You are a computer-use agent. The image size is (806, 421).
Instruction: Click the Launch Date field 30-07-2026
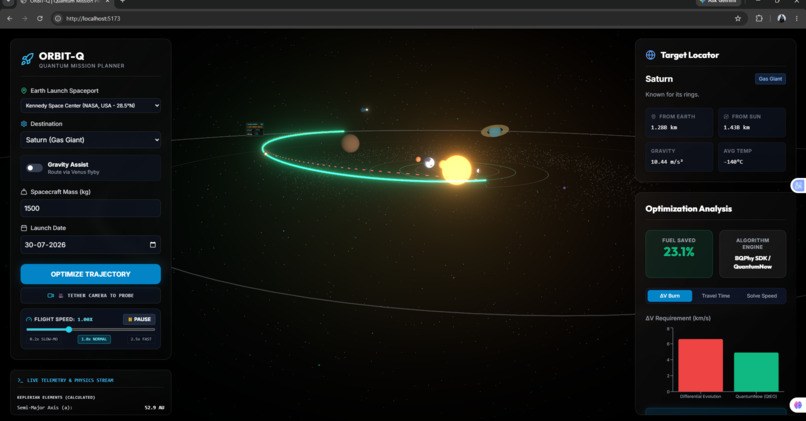pyautogui.click(x=90, y=245)
